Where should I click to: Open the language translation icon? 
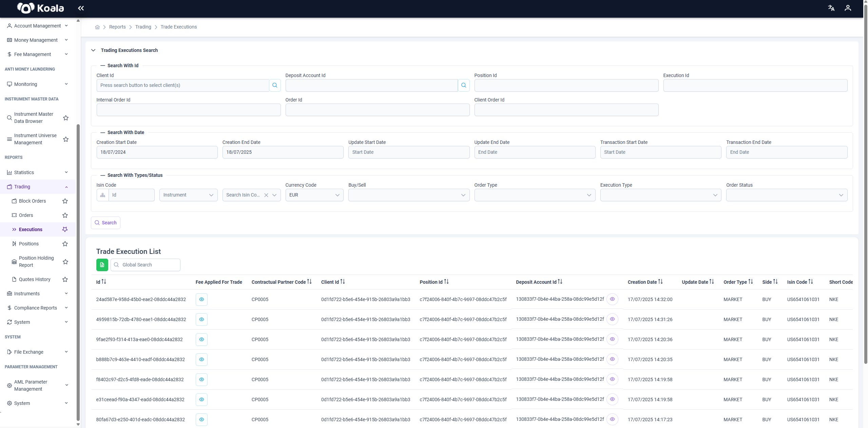tap(831, 8)
